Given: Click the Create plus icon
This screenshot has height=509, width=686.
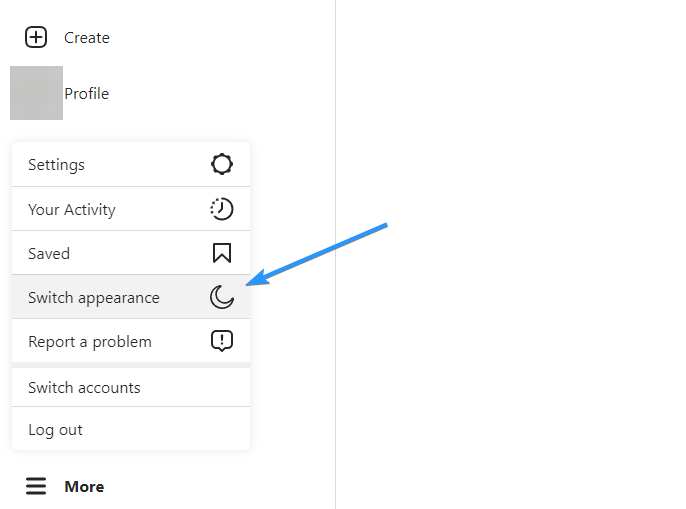Looking at the screenshot, I should [36, 37].
